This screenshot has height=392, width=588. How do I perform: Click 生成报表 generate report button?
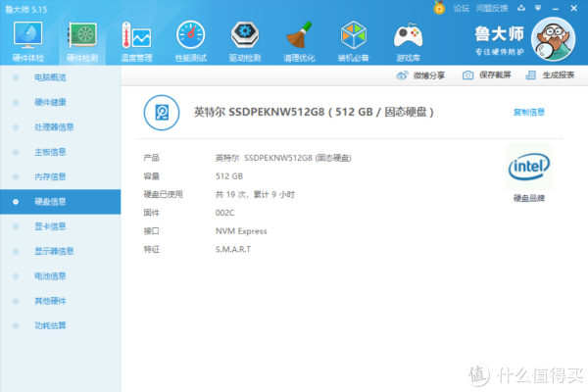[550, 75]
